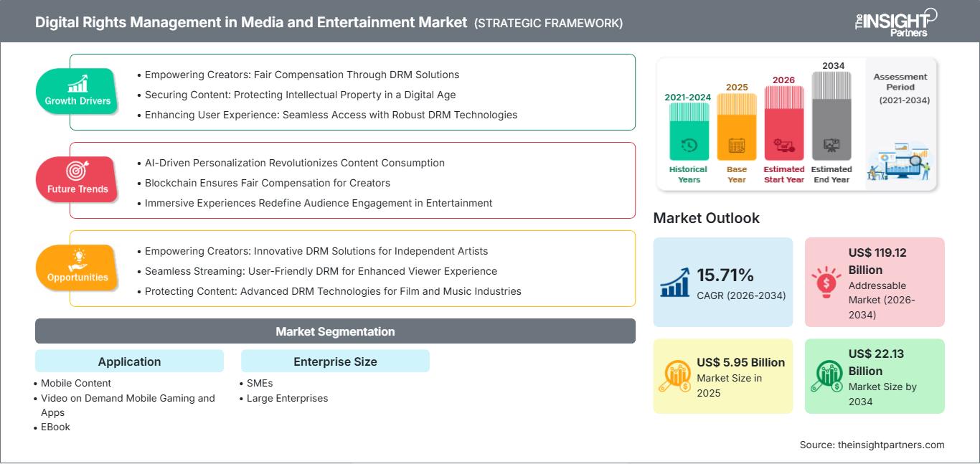Click 'Market Size in 2025' caption
This screenshot has width=980, height=464.
[729, 385]
